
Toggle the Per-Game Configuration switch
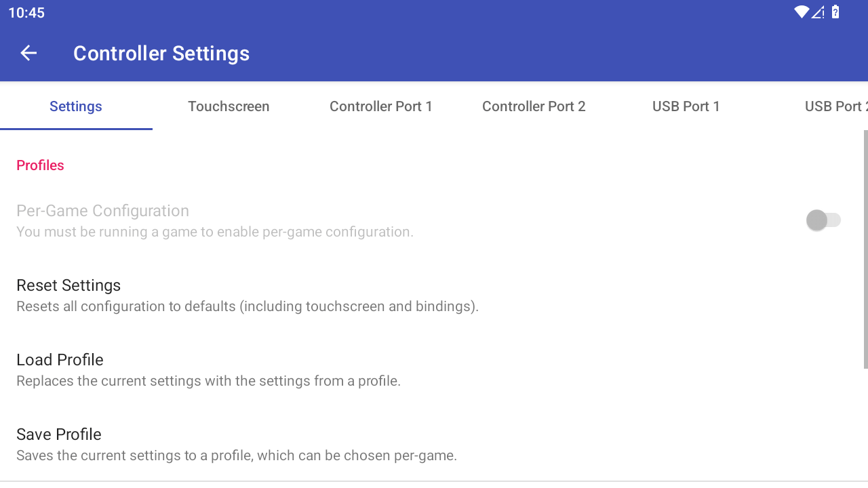(x=823, y=220)
